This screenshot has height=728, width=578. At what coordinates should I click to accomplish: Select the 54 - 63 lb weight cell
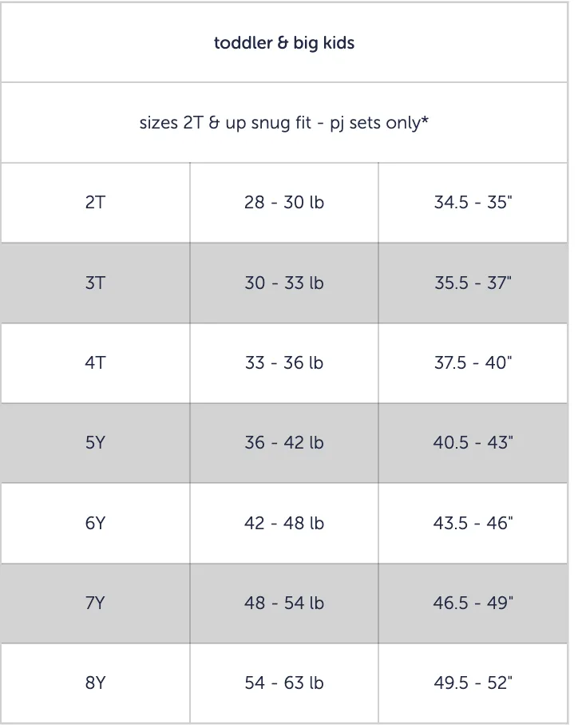pyautogui.click(x=284, y=683)
